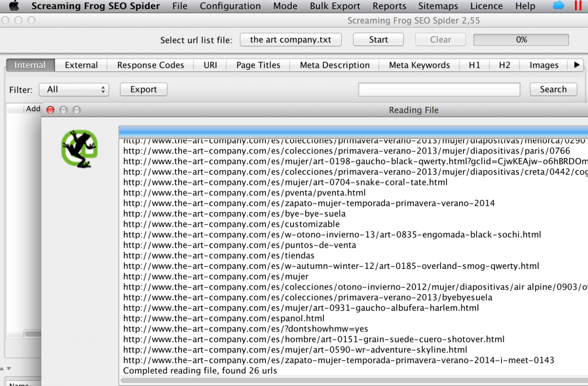Click the Export button
Image resolution: width=588 pixels, height=386 pixels.
tap(144, 90)
